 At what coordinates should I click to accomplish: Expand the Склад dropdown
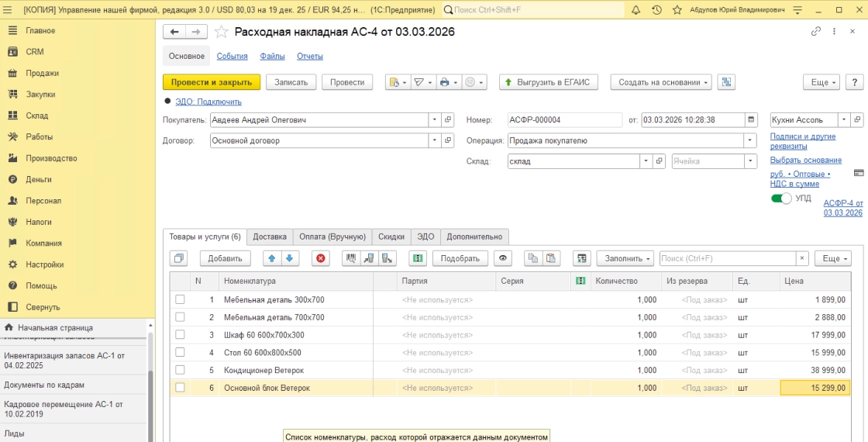pos(646,161)
